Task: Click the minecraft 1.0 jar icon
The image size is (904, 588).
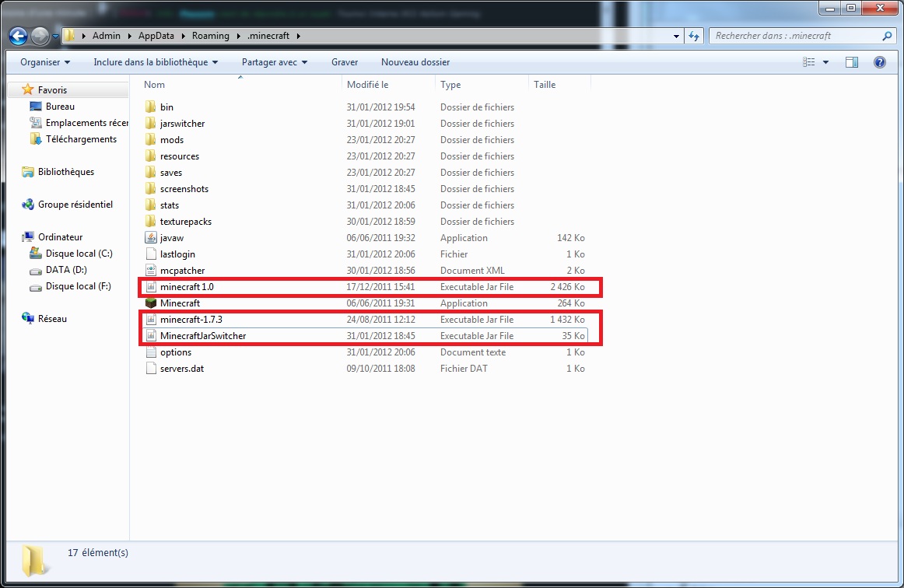Action: (150, 287)
